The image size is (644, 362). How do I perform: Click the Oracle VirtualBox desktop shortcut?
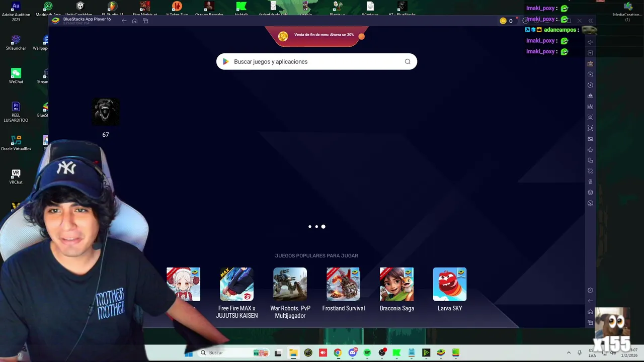click(x=16, y=143)
